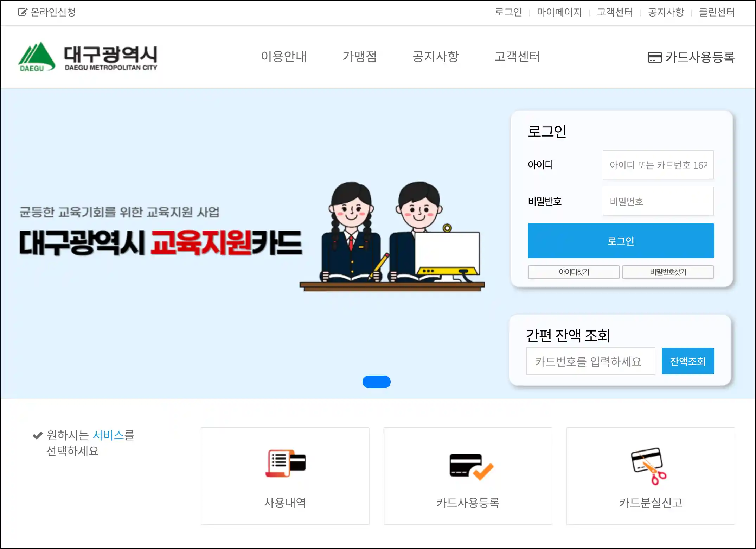The width and height of the screenshot is (756, 549).
Task: Open the 고객센터 main navigation menu
Action: [517, 57]
